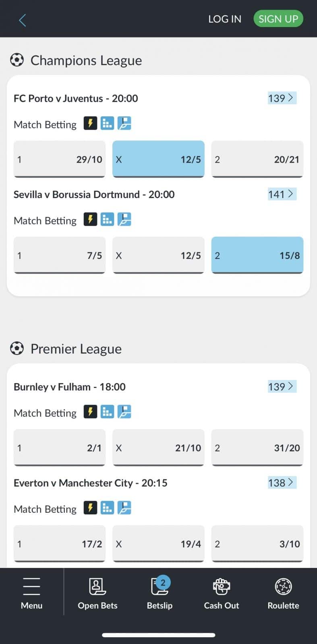317x644 pixels.
Task: Deselect the 12/5 draw for Porto v Juventus
Action: (158, 159)
